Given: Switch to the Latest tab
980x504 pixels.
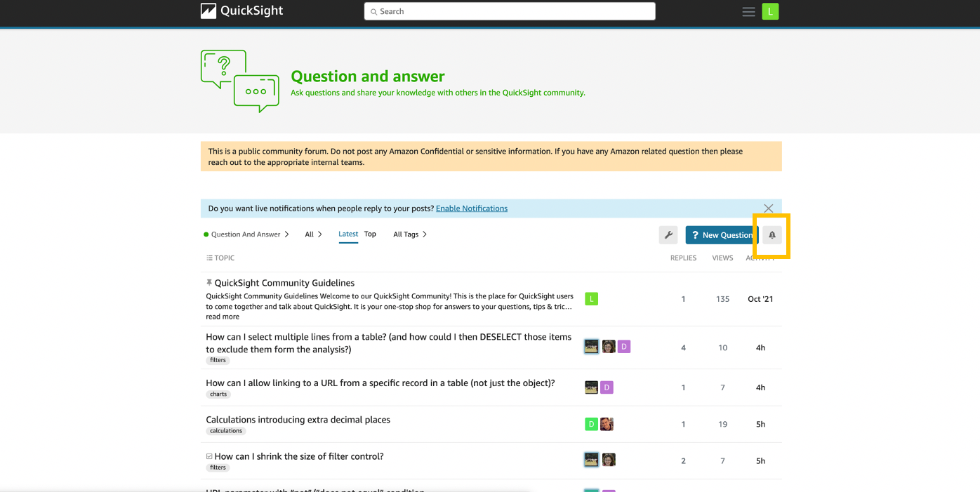Looking at the screenshot, I should (348, 234).
